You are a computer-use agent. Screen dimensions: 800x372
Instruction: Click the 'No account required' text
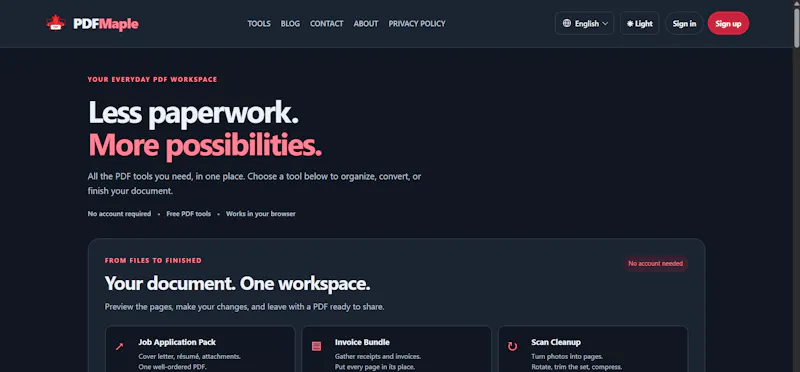pos(119,214)
